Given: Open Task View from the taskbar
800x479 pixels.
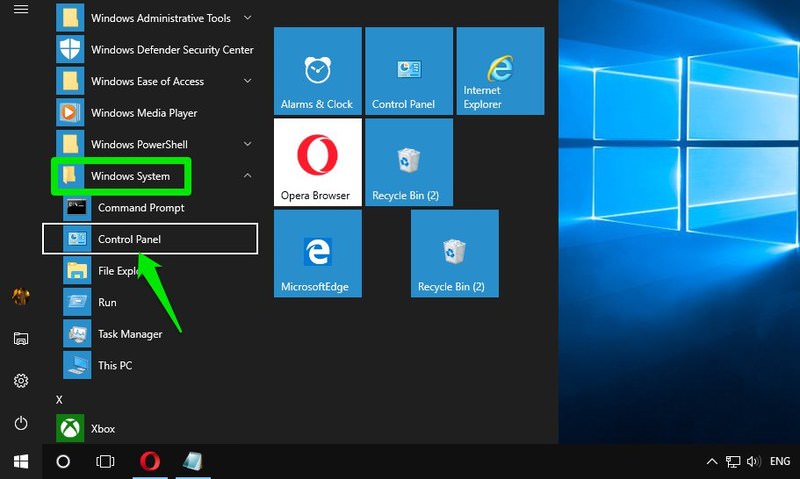Looking at the screenshot, I should coord(105,461).
